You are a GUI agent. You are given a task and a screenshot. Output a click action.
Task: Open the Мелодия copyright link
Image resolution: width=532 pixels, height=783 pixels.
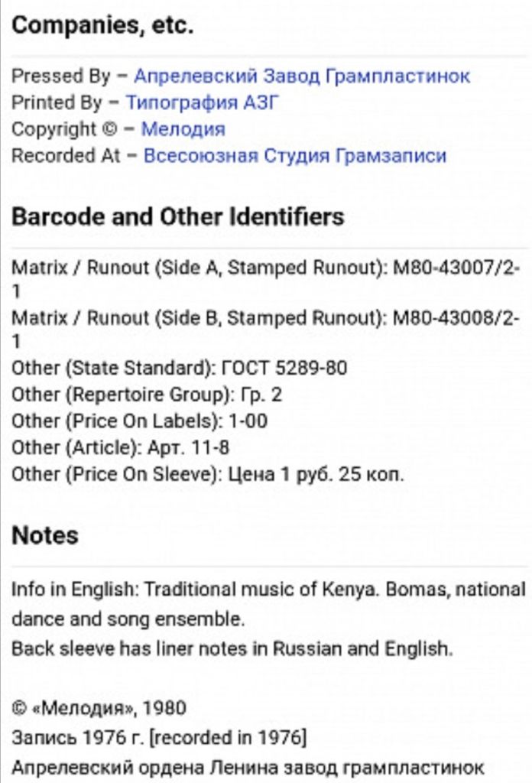(x=183, y=128)
